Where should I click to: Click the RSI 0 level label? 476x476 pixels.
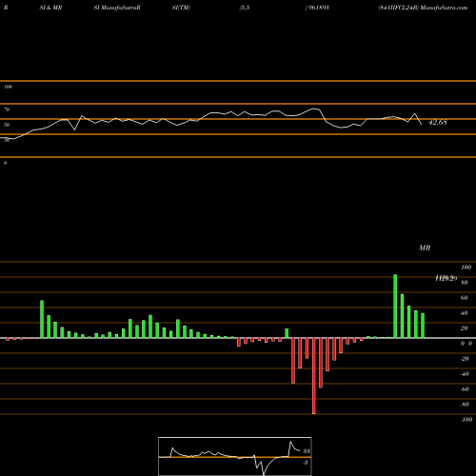pos(5,163)
